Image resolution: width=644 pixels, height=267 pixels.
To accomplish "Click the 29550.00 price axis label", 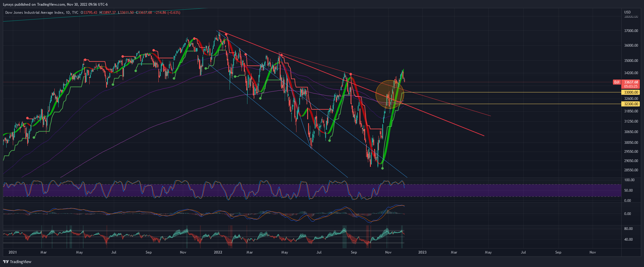I will [x=631, y=152].
